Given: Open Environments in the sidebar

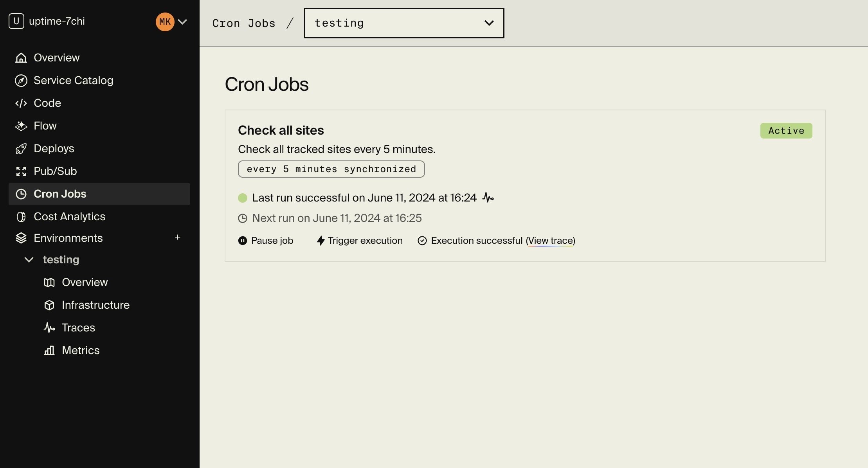Looking at the screenshot, I should click(68, 238).
